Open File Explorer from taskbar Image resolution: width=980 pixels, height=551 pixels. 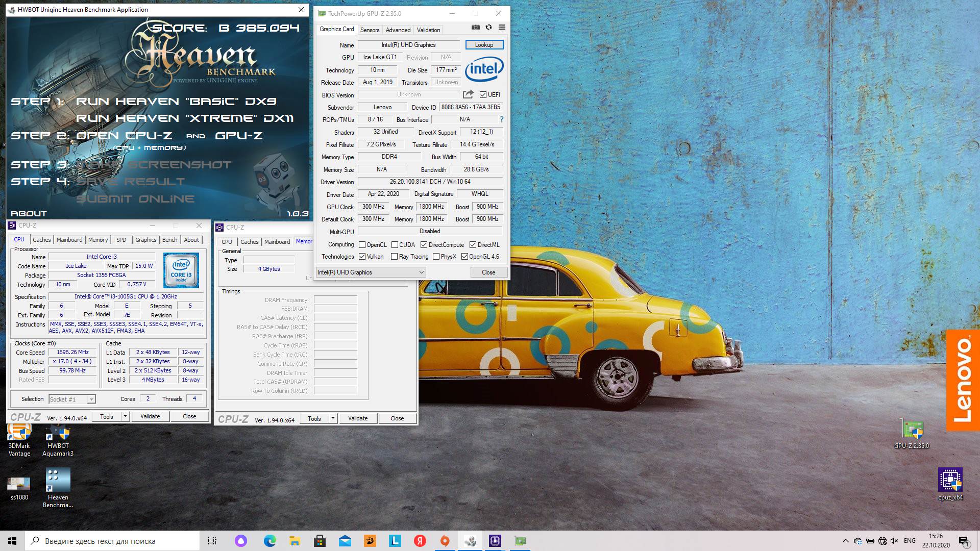coord(295,541)
